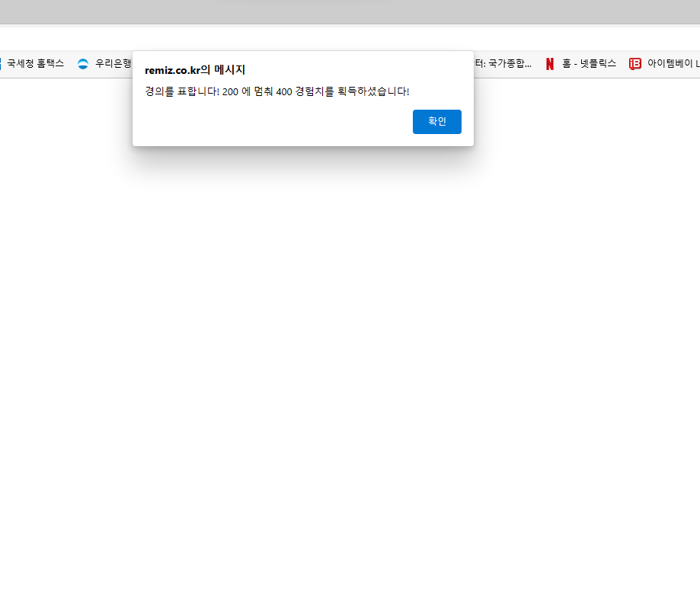Click the white address bar row
This screenshot has width=700, height=610.
point(350,38)
